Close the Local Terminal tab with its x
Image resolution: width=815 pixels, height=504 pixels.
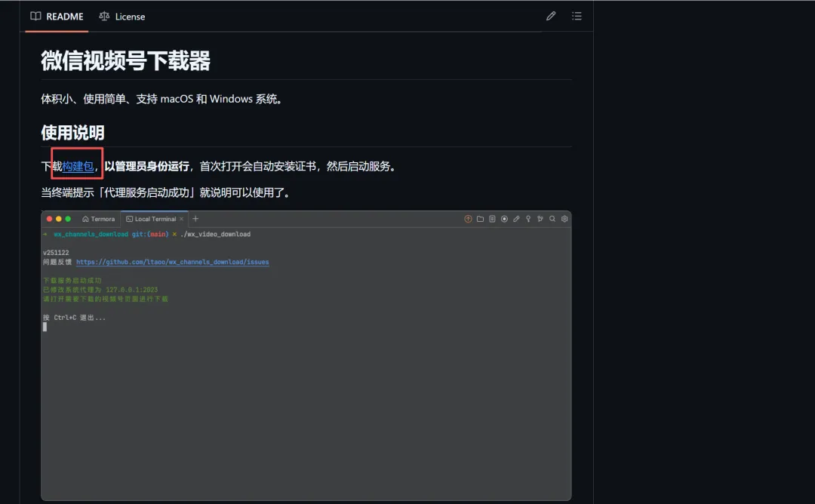(x=181, y=220)
